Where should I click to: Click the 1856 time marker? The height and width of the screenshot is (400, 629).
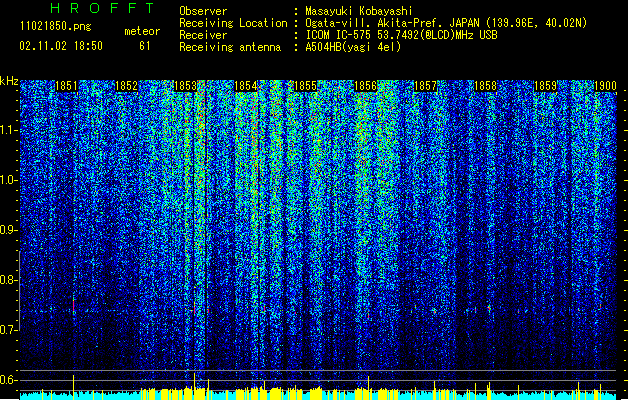pos(365,86)
